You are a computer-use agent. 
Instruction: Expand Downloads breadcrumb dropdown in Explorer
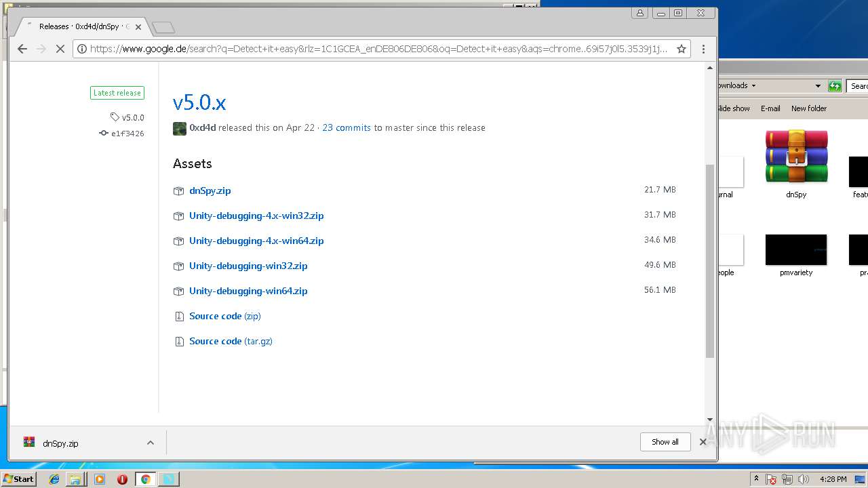click(x=753, y=86)
